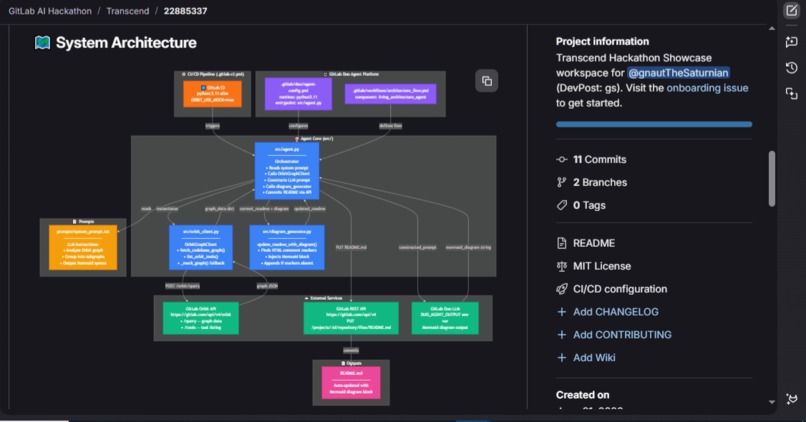806x422 pixels.
Task: Click the scrollbar down arrow
Action: pyautogui.click(x=772, y=402)
